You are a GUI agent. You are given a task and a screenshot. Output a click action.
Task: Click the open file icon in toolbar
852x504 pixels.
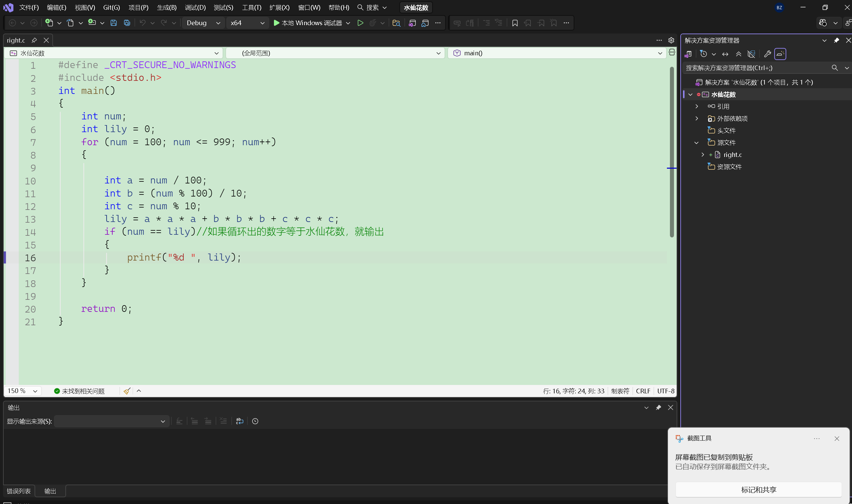(70, 23)
